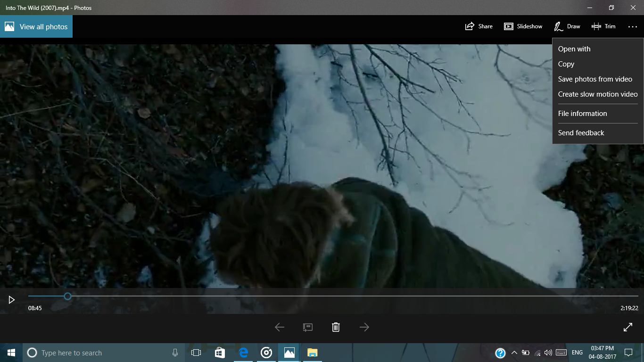The width and height of the screenshot is (644, 362).
Task: Open the Action Center notifications icon
Action: pyautogui.click(x=628, y=353)
